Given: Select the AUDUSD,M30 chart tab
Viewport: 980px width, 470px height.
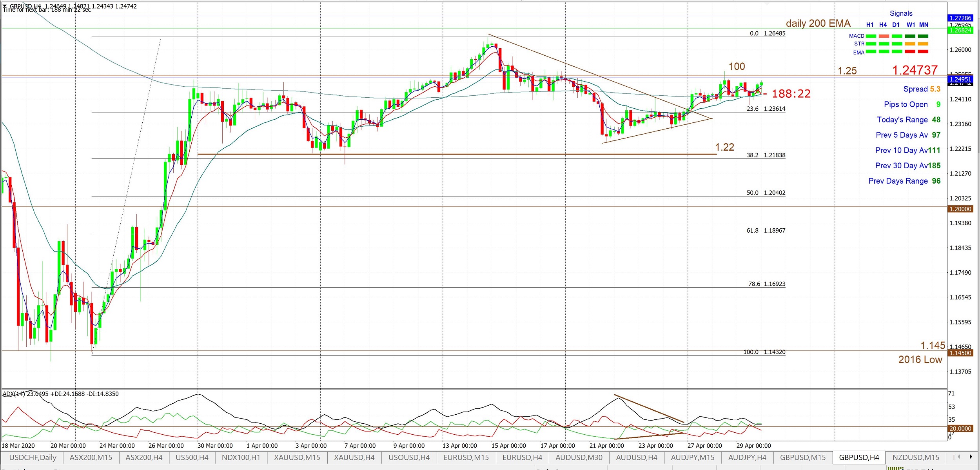Looking at the screenshot, I should tap(579, 457).
